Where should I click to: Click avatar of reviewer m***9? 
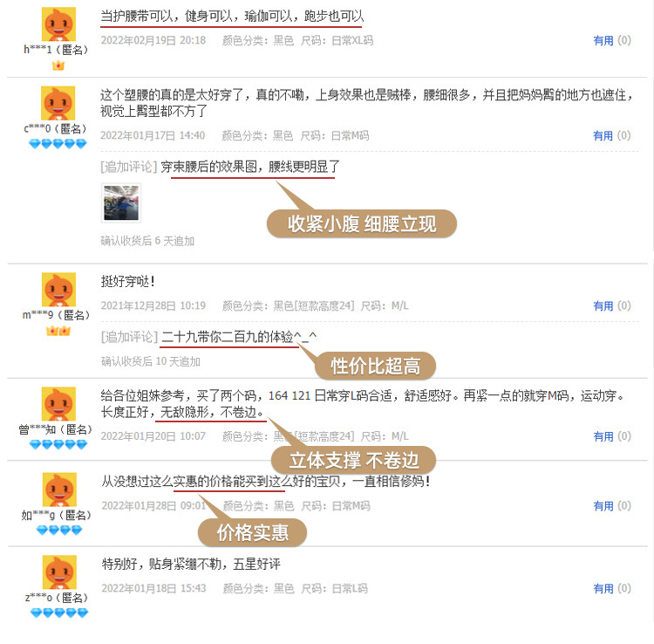[x=58, y=290]
